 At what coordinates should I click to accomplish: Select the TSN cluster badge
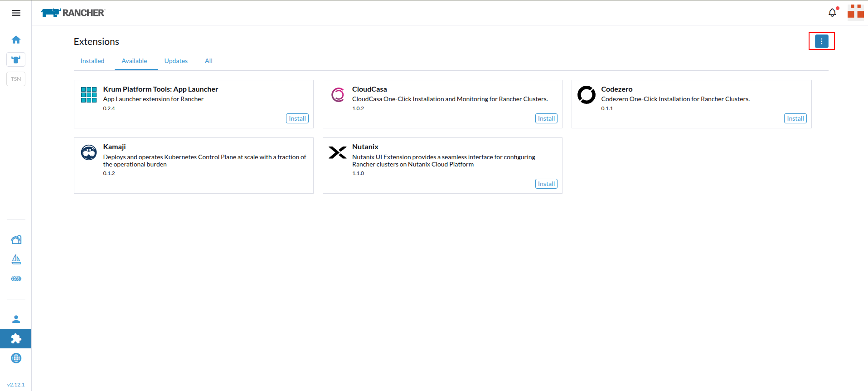(x=16, y=79)
